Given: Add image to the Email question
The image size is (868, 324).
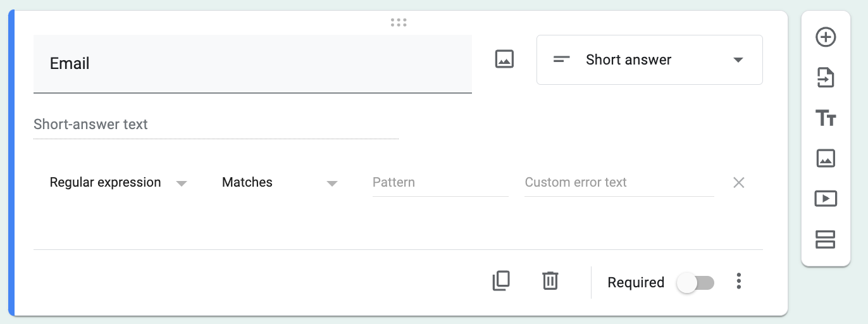Looking at the screenshot, I should pyautogui.click(x=504, y=59).
